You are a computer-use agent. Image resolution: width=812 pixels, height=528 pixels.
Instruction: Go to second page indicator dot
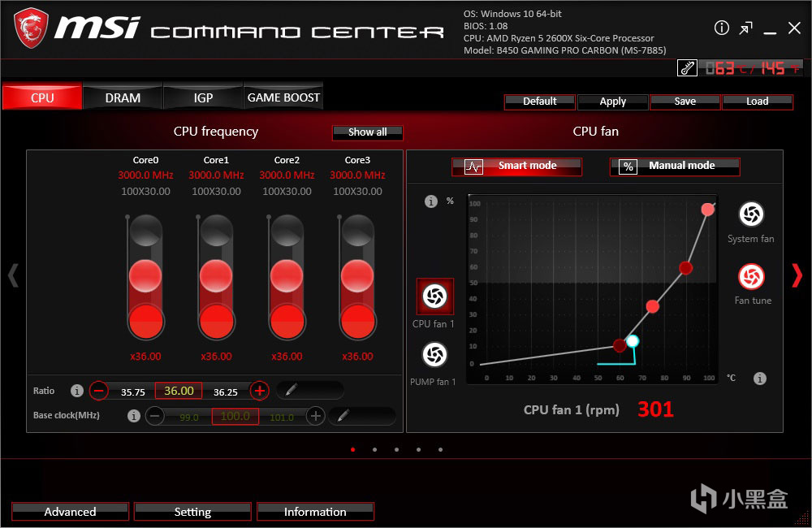tap(374, 450)
